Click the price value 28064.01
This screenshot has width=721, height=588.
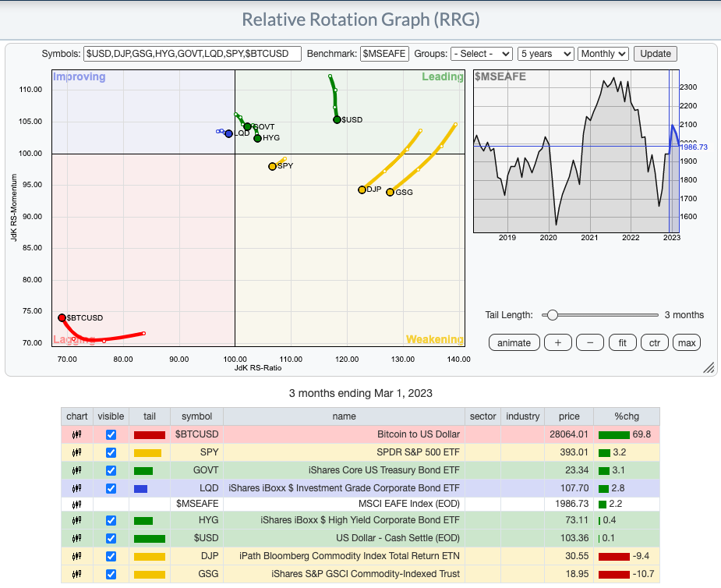point(569,434)
